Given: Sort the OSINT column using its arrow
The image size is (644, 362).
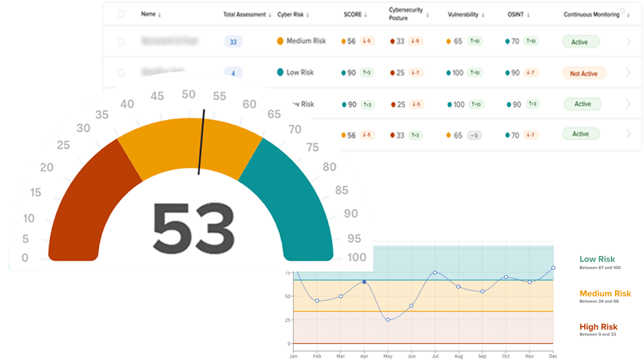Looking at the screenshot, I should 528,15.
